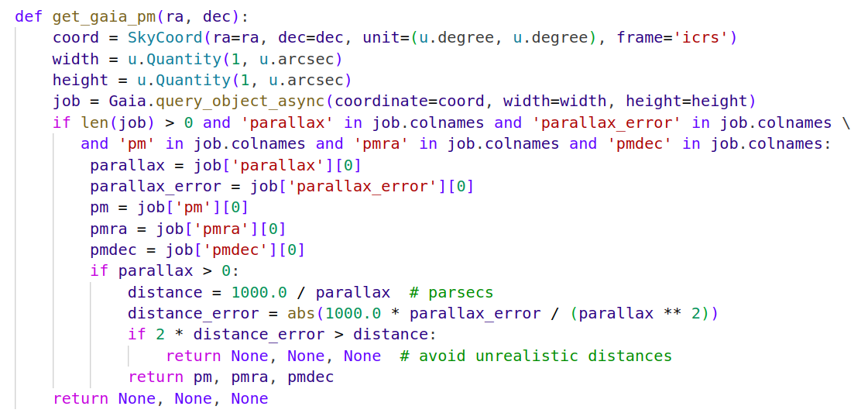Click the backslash line continuation character
Viewport: 868px width, 420px height.
(x=846, y=122)
